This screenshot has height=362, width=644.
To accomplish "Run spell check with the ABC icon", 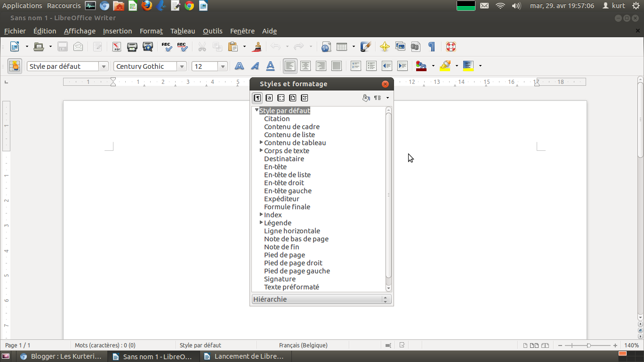I will [x=166, y=47].
